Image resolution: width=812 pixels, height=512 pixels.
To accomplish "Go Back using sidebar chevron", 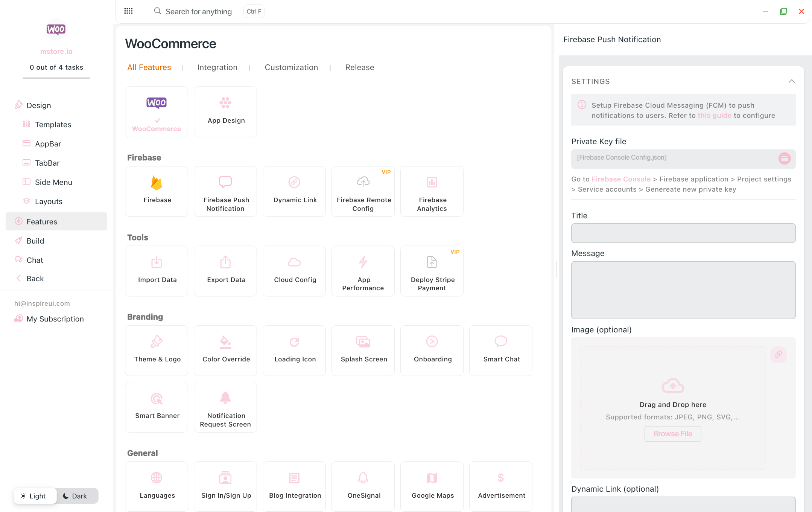I will point(19,279).
